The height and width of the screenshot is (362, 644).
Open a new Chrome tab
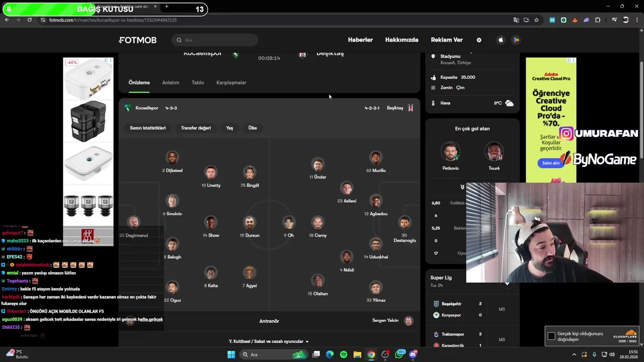coord(167,7)
